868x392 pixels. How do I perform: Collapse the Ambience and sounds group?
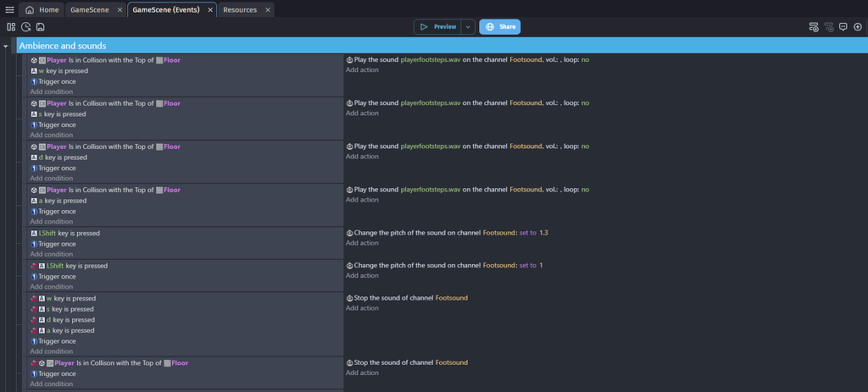[6, 47]
